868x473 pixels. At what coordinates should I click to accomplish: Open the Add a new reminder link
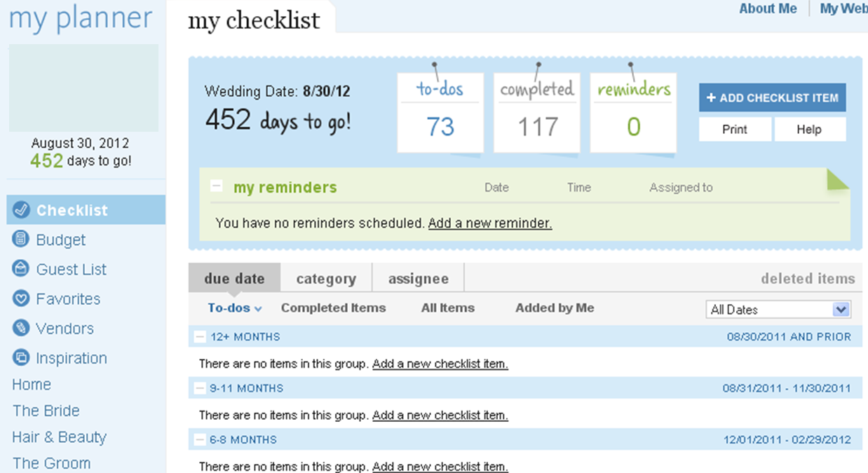490,224
